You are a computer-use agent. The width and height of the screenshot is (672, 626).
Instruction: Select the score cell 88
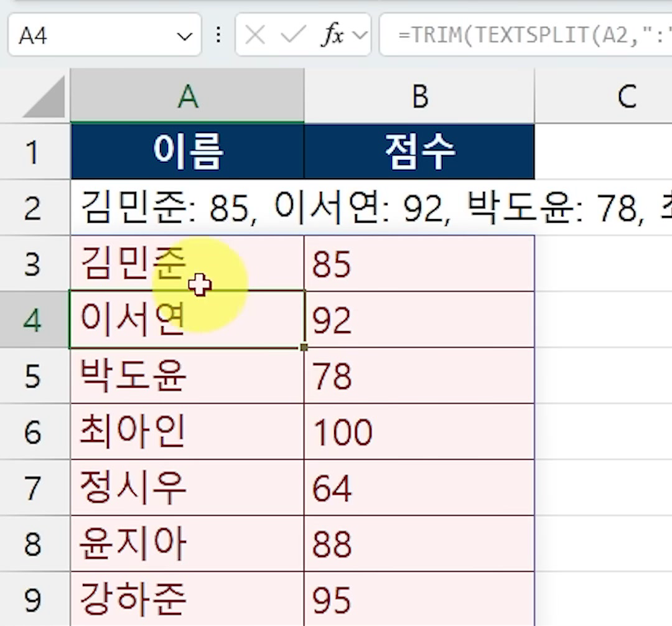[419, 544]
